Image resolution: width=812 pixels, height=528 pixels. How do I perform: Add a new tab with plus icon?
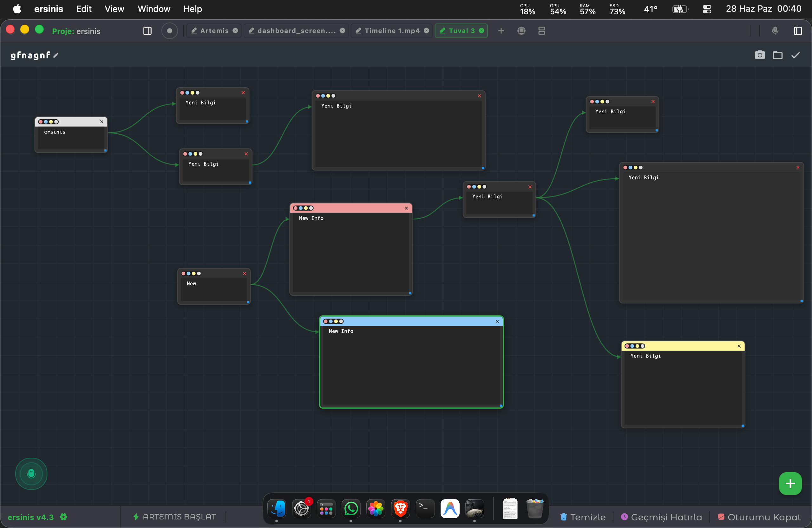click(501, 31)
